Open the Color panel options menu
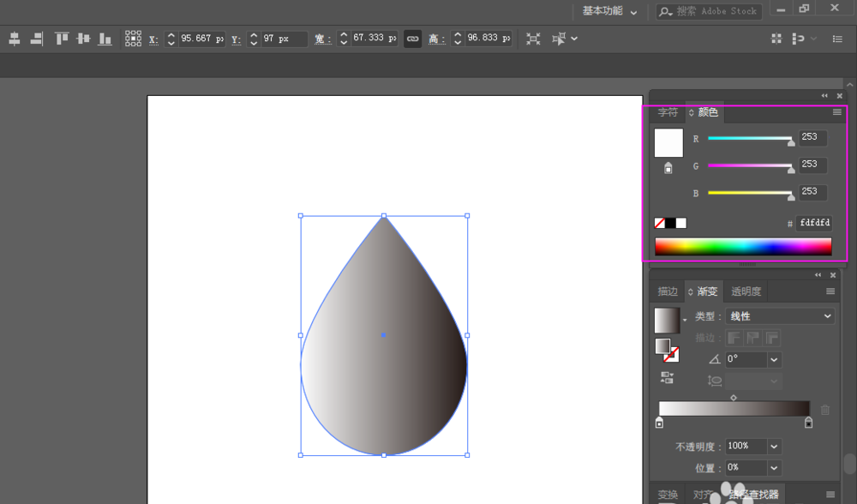Viewport: 857px width, 504px height. [837, 112]
